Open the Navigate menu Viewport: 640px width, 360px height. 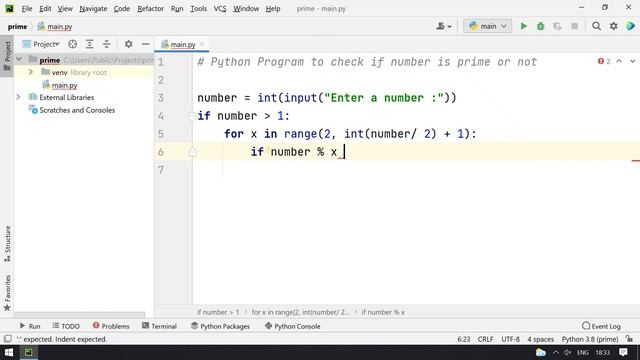[x=93, y=8]
